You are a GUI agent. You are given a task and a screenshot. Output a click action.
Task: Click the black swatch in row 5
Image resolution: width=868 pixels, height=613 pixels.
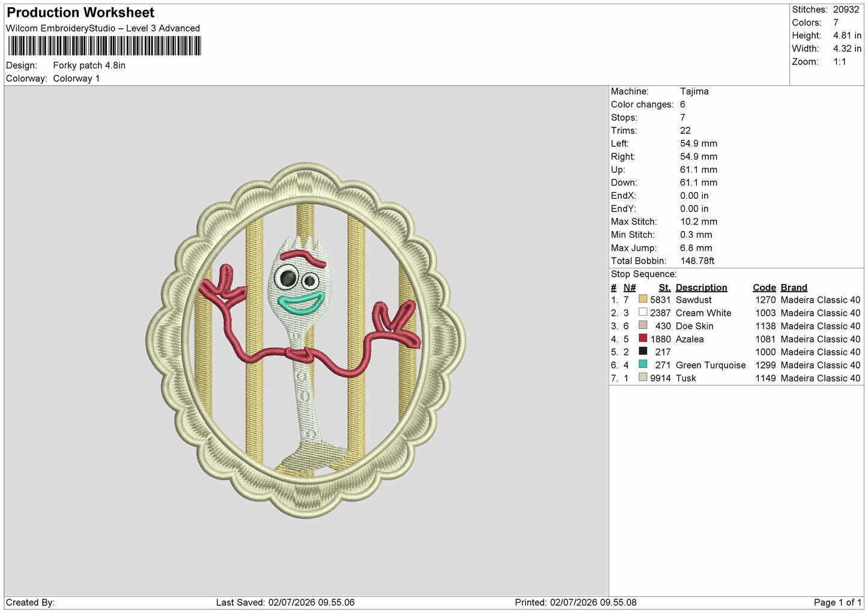(643, 351)
